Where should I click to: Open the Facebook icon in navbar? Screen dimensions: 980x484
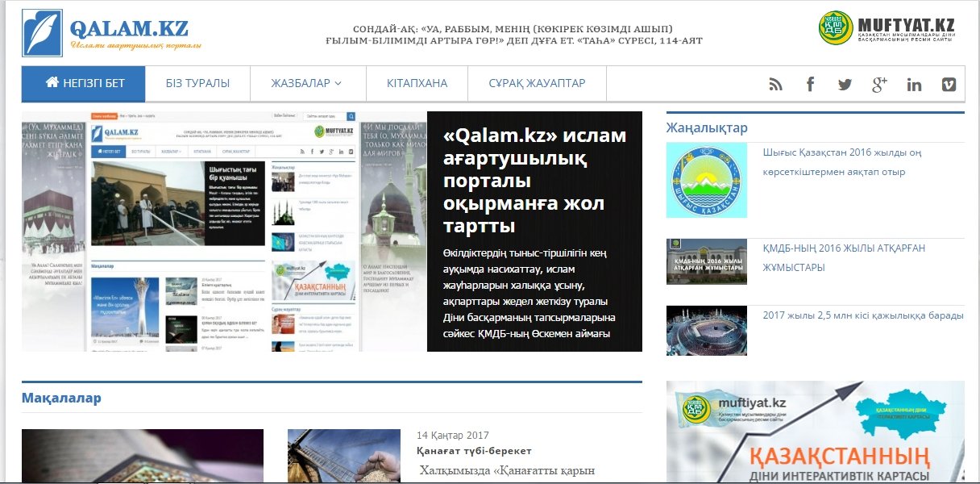click(810, 84)
